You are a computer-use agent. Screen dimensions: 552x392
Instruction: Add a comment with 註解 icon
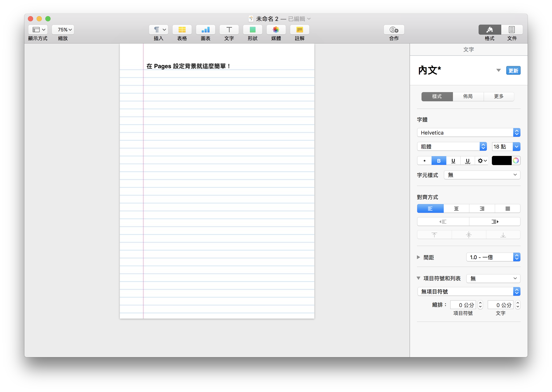[x=300, y=30]
